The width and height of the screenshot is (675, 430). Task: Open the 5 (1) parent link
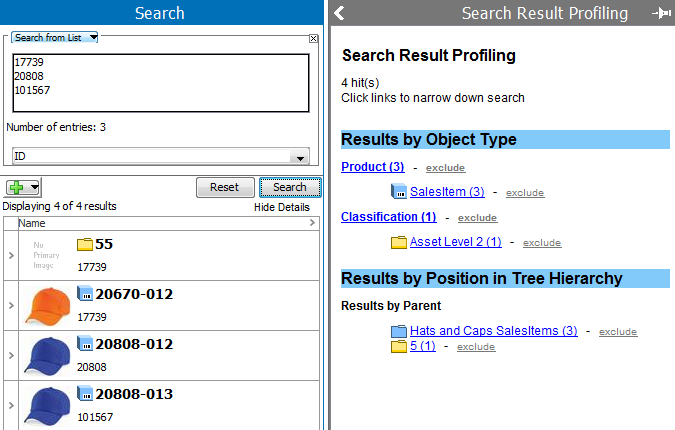tap(422, 346)
